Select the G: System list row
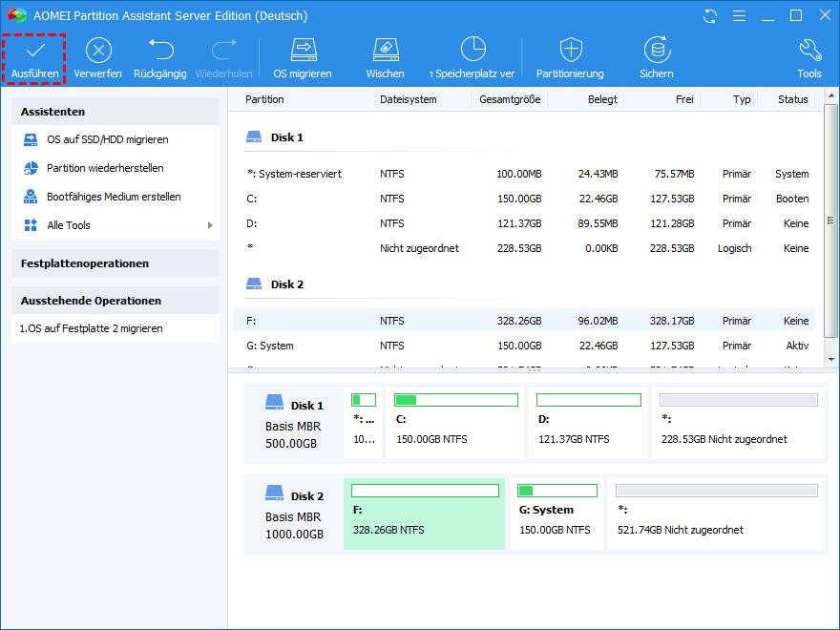This screenshot has width=840, height=630. [x=524, y=346]
